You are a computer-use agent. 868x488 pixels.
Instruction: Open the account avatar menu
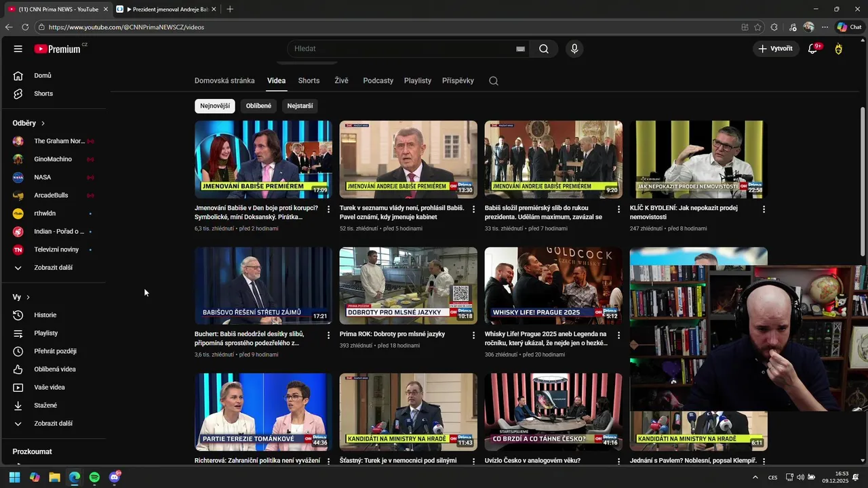839,49
